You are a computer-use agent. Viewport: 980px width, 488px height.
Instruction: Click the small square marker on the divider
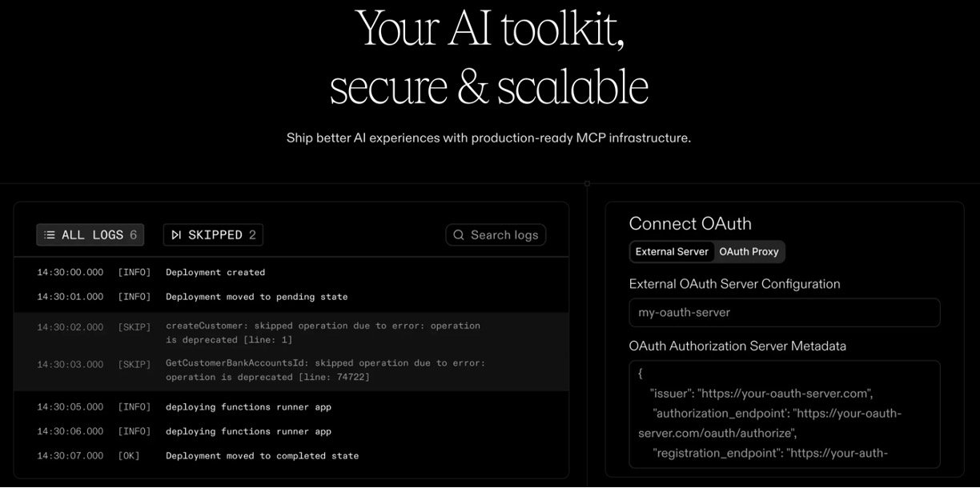point(587,183)
